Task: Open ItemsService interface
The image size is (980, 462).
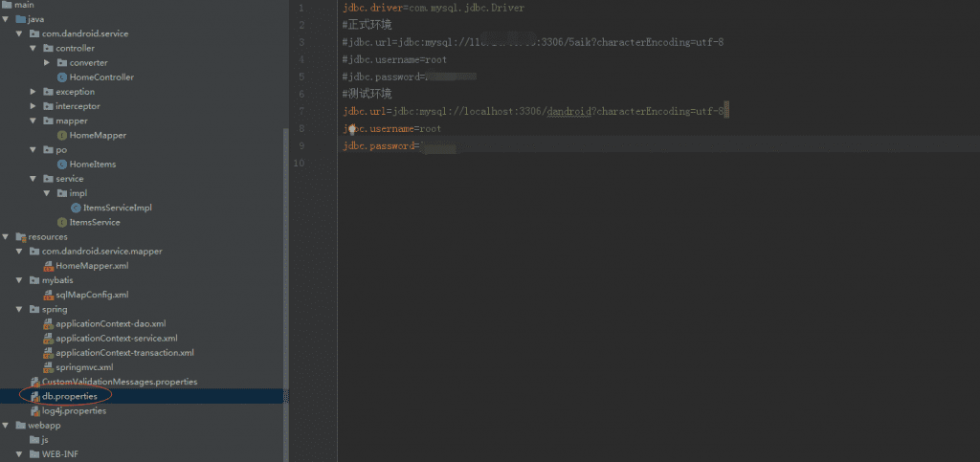Action: pos(94,222)
